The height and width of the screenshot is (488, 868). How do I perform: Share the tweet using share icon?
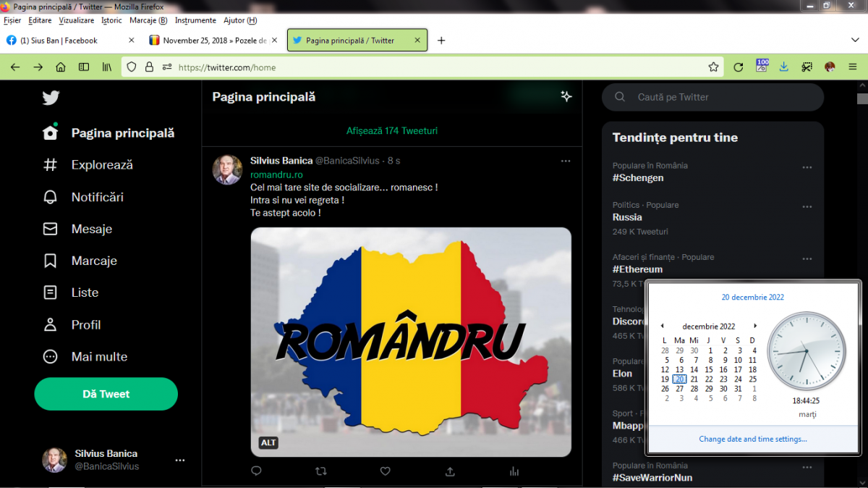coord(450,471)
